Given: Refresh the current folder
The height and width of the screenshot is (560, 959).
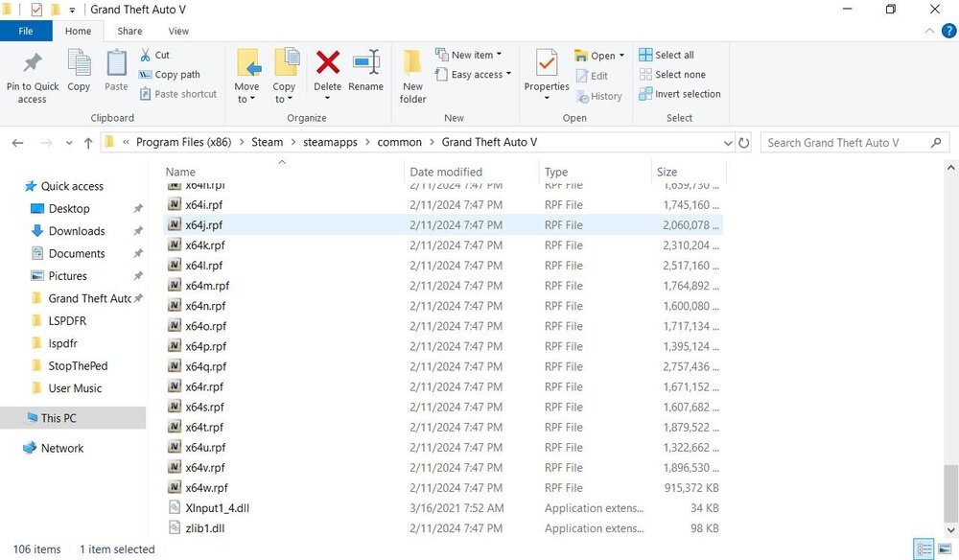Looking at the screenshot, I should (x=744, y=143).
